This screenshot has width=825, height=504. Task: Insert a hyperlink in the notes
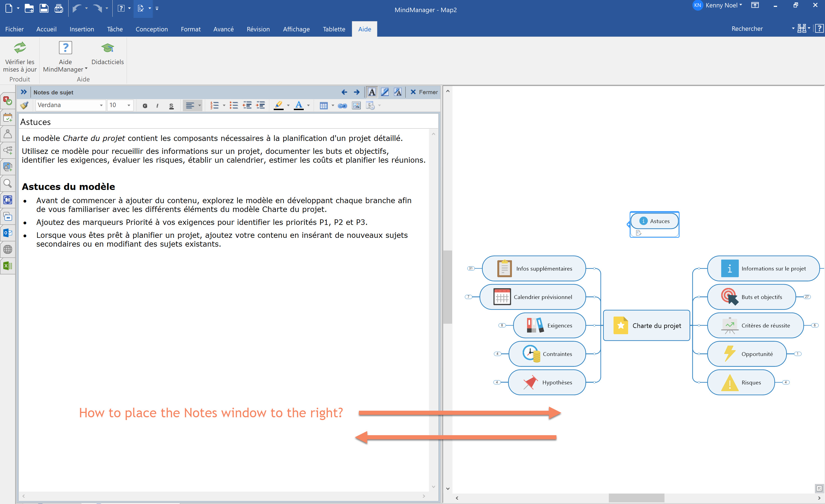click(342, 106)
